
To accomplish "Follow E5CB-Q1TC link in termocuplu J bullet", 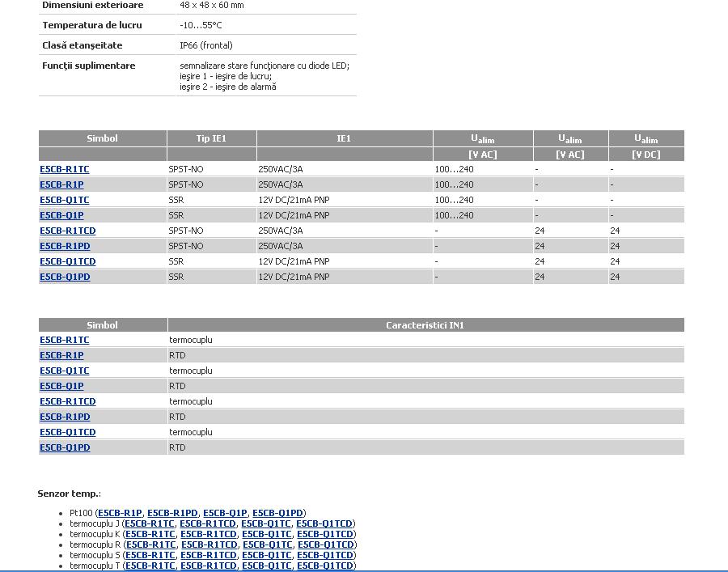I will click(266, 523).
